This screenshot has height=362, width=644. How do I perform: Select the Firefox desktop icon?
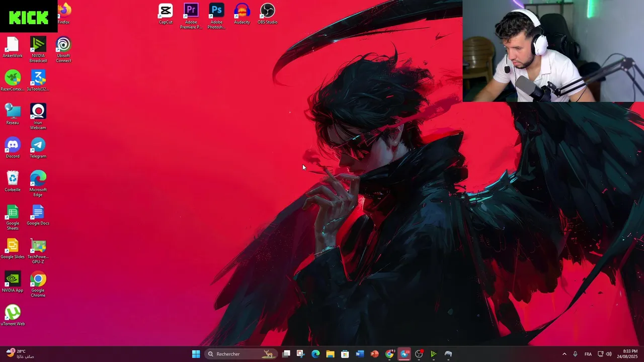click(x=64, y=14)
